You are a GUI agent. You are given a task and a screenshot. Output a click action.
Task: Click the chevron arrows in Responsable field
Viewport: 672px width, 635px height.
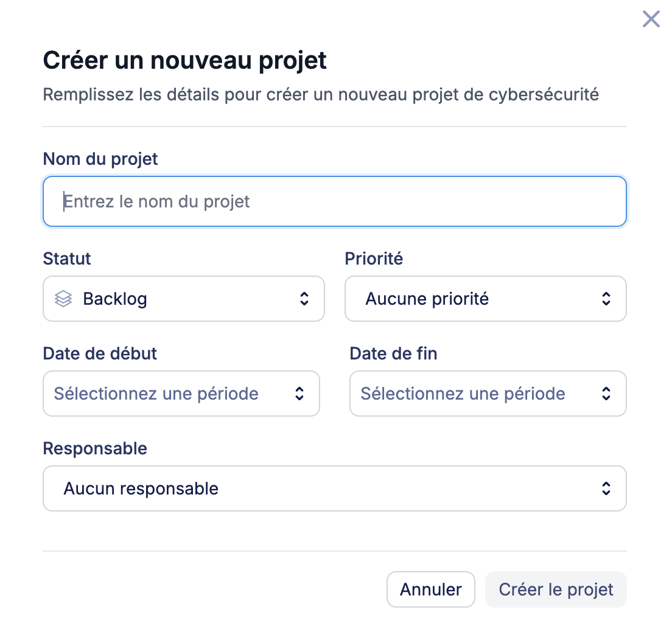pyautogui.click(x=606, y=488)
